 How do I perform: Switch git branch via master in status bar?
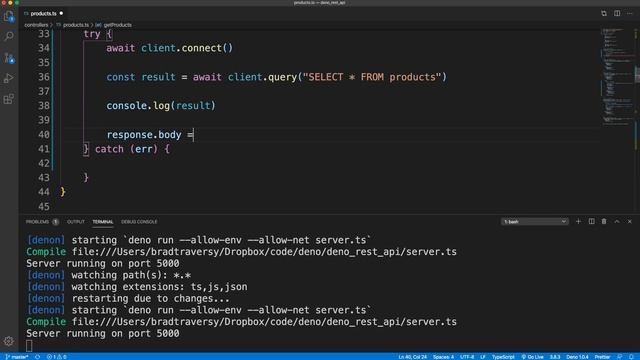point(17,357)
